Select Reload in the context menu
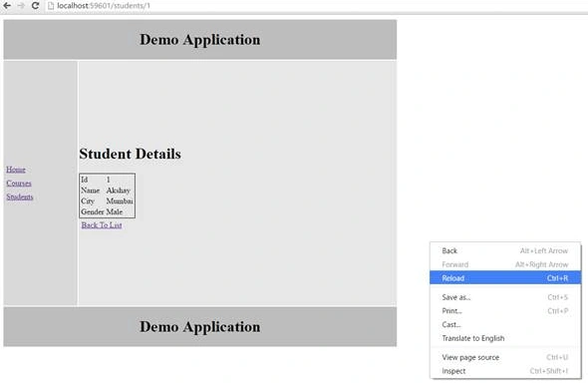588x383 pixels. (505, 278)
